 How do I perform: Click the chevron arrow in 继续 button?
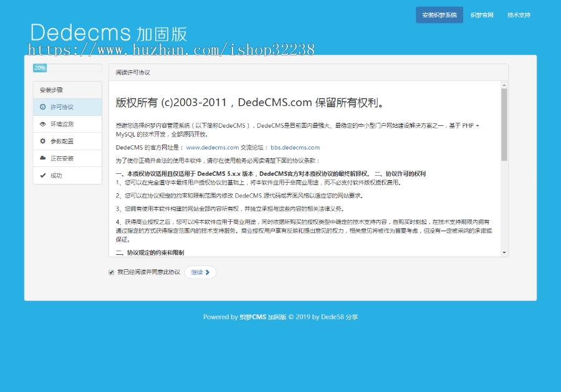point(208,272)
